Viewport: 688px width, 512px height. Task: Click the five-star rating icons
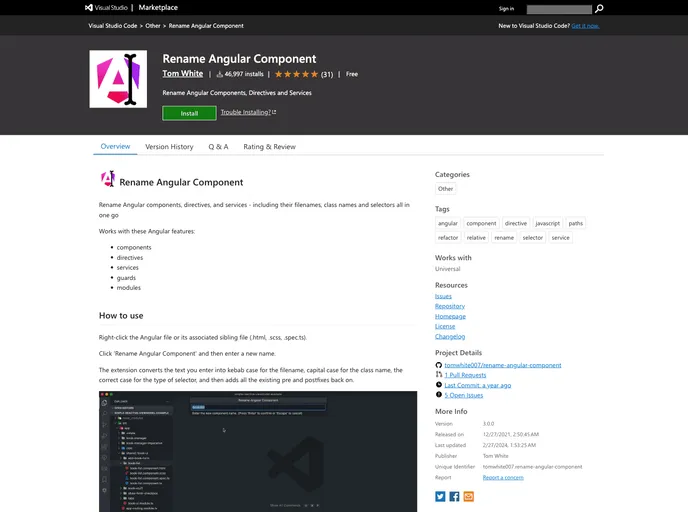(x=296, y=74)
